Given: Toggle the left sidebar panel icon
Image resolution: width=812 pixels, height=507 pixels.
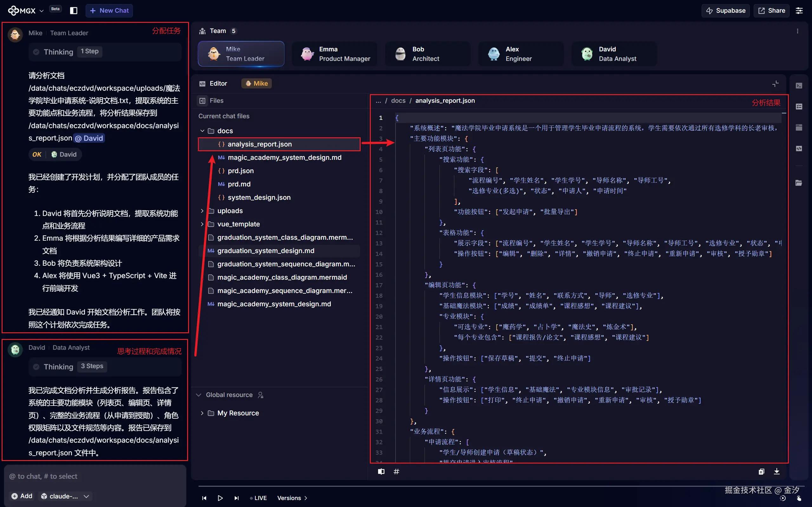Looking at the screenshot, I should click(74, 10).
